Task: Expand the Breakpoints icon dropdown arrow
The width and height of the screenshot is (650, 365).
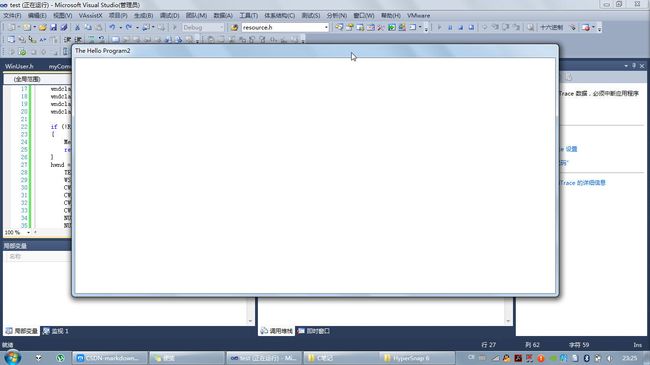Action: tap(594, 27)
